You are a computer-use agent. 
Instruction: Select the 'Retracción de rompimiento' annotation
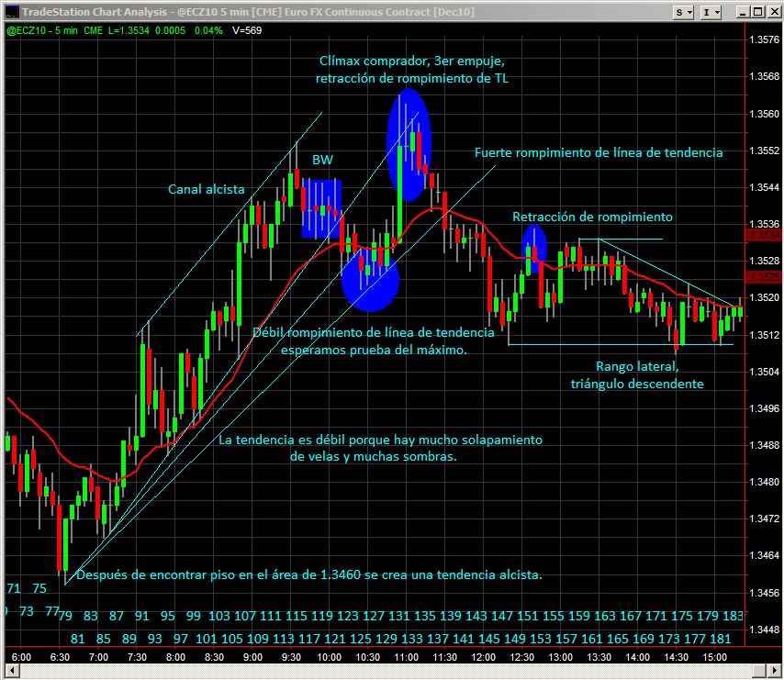click(x=592, y=217)
